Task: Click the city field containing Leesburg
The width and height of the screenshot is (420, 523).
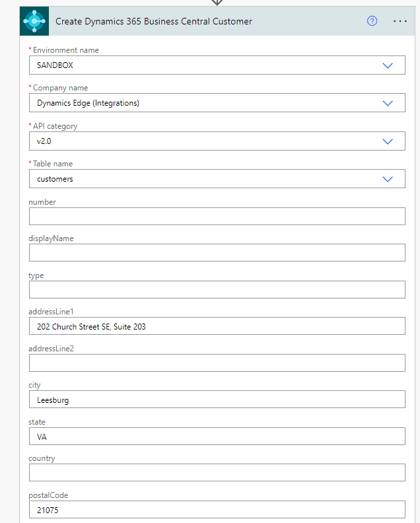Action: point(217,400)
